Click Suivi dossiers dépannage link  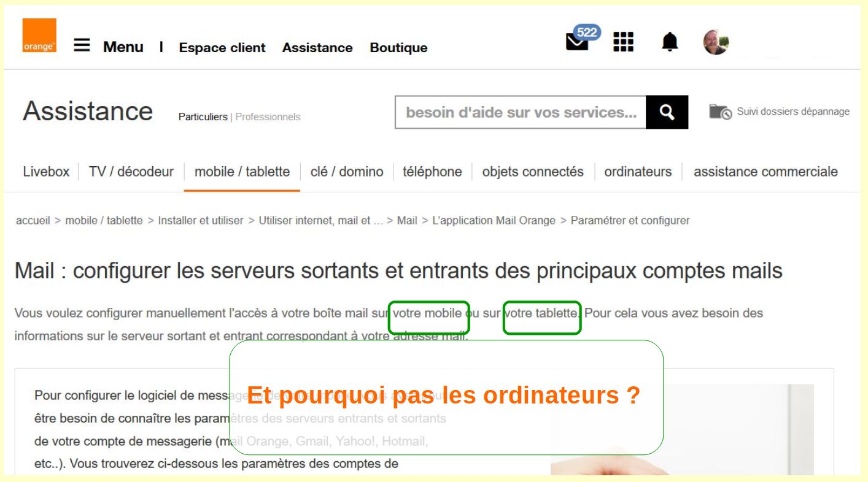(x=793, y=112)
